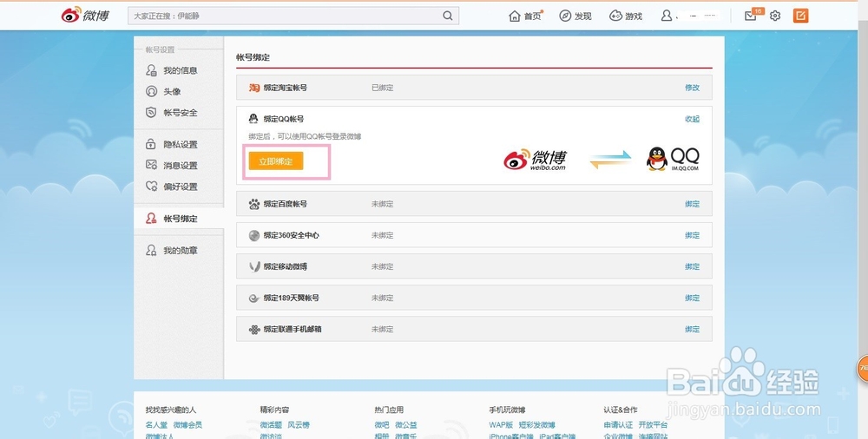The width and height of the screenshot is (868, 439).
Task: Open the 发现 discover page
Action: pos(575,16)
